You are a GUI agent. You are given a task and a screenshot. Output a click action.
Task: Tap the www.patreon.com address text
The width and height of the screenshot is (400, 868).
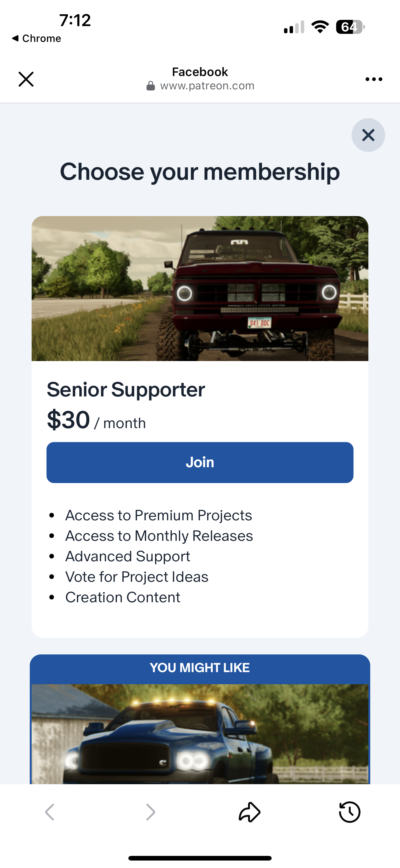[207, 86]
